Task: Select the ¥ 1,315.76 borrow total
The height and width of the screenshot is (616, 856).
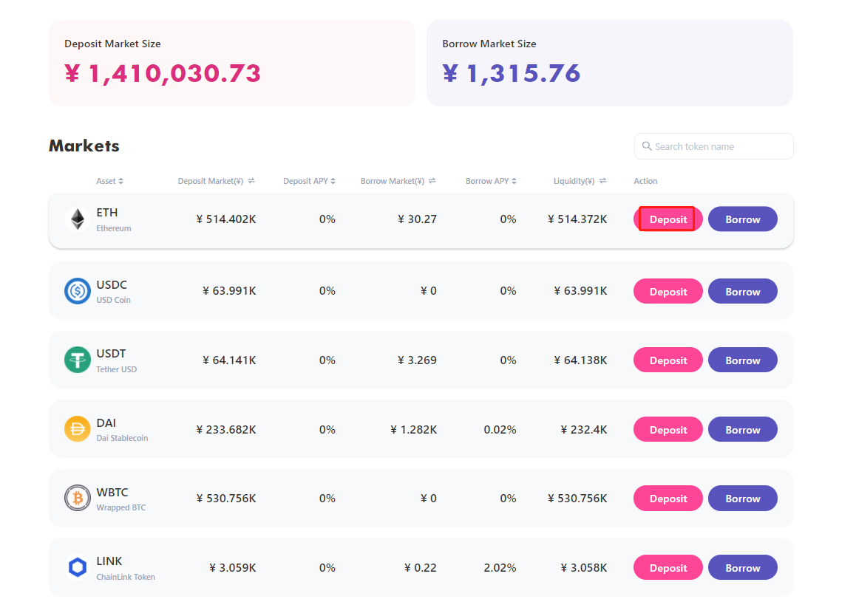Action: click(512, 74)
